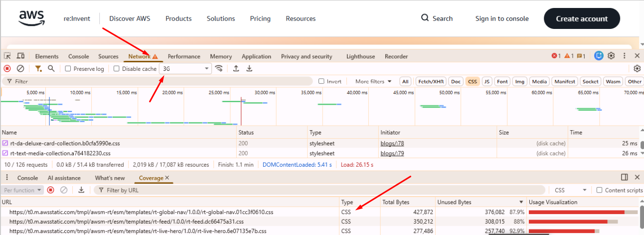The height and width of the screenshot is (235, 644).
Task: Open the Application tab
Action: click(256, 56)
